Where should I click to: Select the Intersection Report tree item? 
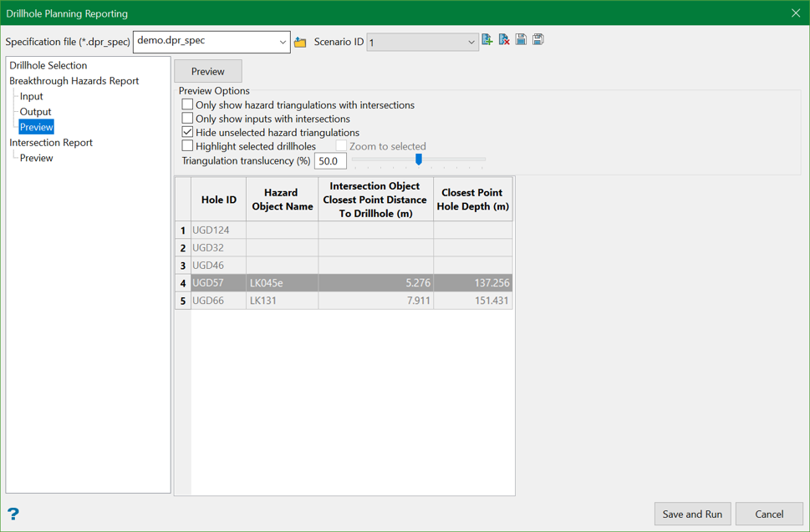point(51,143)
